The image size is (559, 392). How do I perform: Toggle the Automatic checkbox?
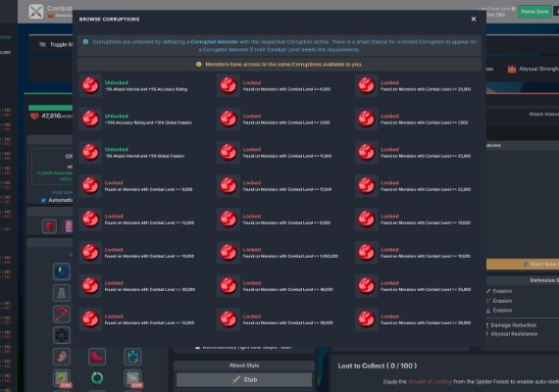(43, 200)
